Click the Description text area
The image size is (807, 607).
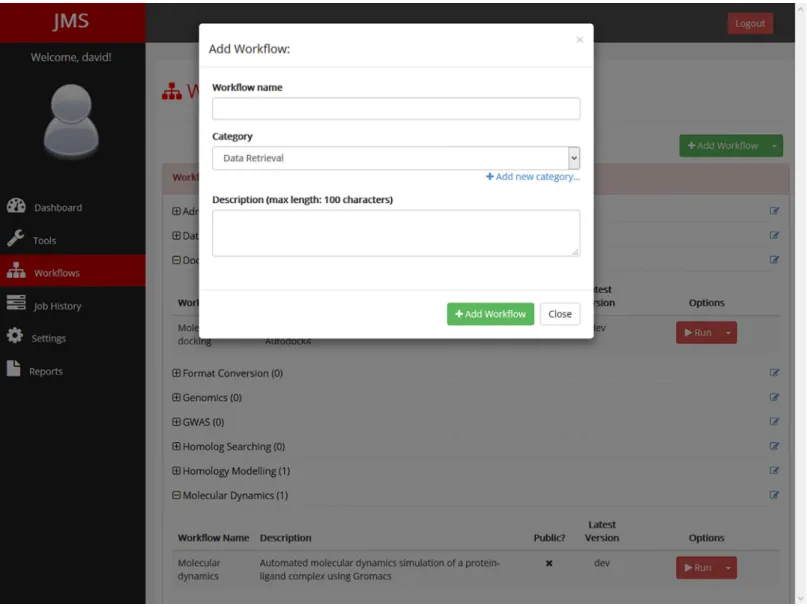(396, 233)
